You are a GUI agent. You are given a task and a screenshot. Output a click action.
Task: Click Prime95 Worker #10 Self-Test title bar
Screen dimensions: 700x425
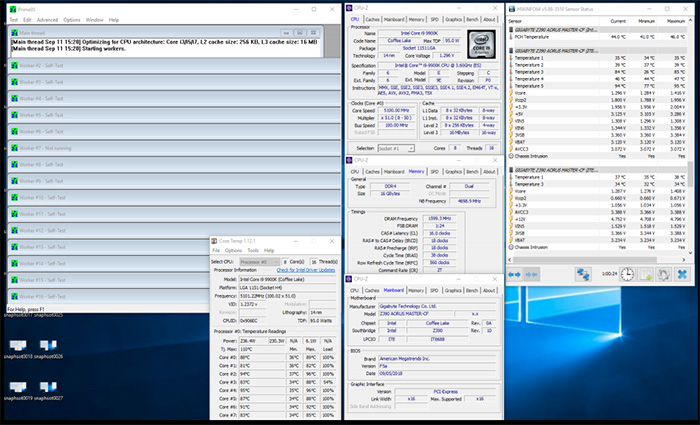(x=174, y=197)
